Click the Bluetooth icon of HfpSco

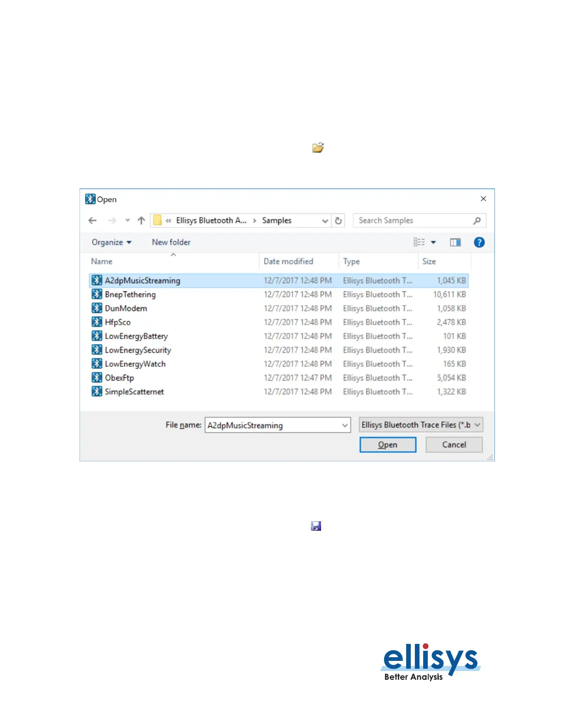click(97, 322)
